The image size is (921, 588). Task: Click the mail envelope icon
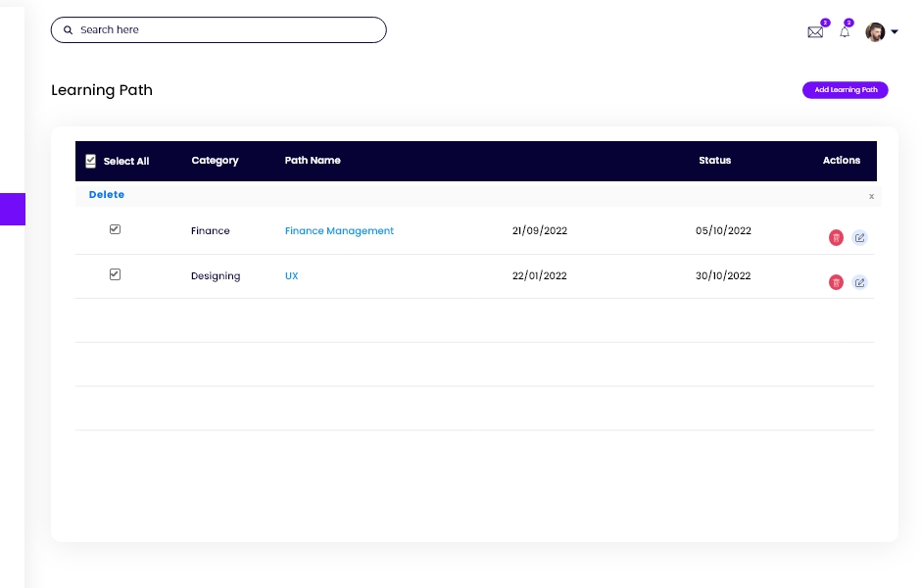point(815,32)
